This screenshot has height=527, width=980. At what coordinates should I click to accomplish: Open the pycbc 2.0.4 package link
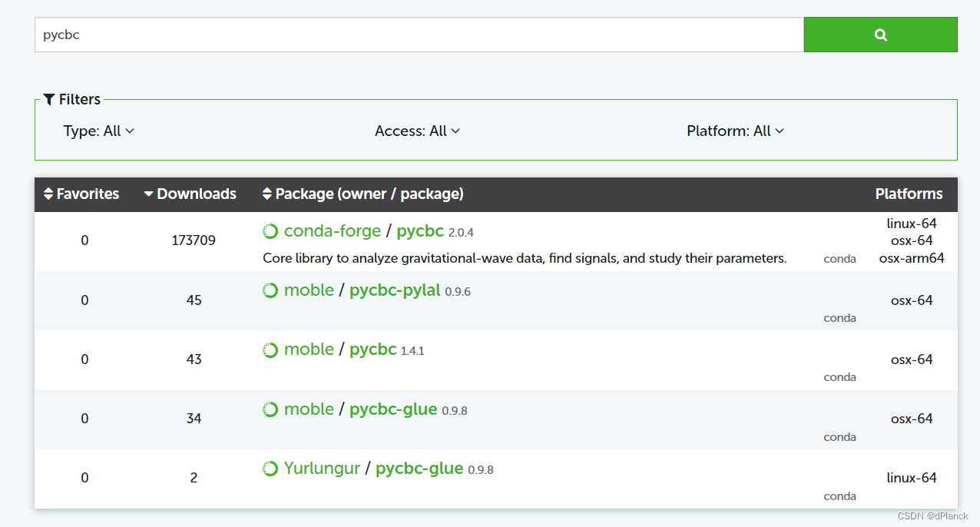[420, 231]
